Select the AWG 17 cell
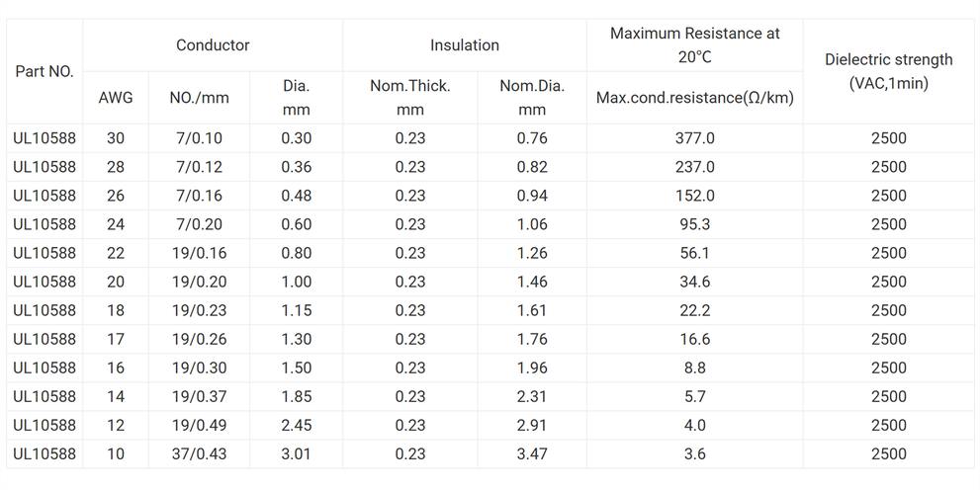 tap(116, 339)
